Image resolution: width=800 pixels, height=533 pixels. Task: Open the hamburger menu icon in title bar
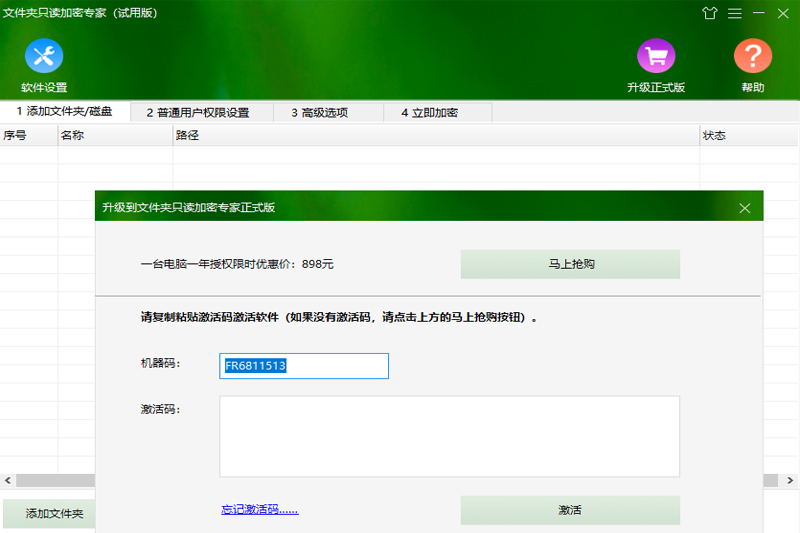point(735,13)
